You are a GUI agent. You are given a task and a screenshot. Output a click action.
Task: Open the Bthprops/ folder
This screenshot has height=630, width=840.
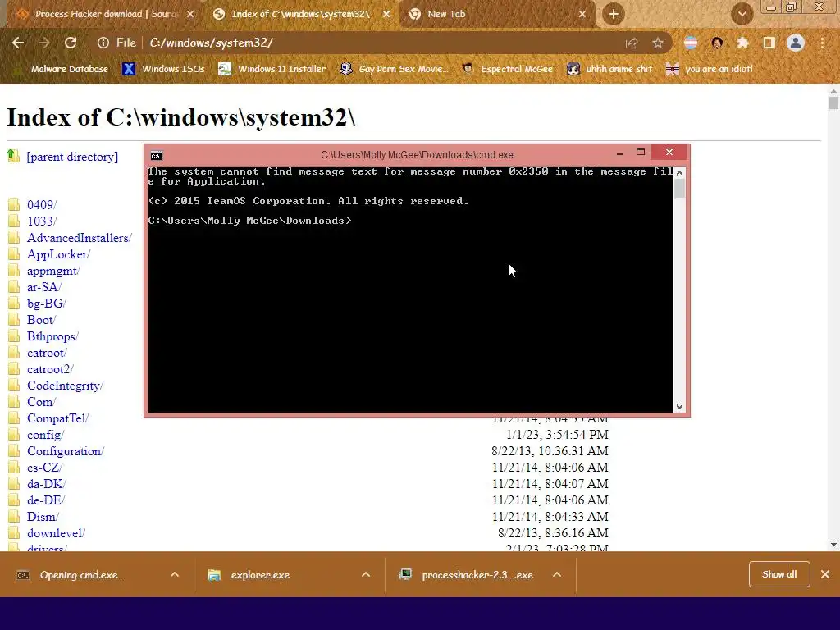click(52, 336)
